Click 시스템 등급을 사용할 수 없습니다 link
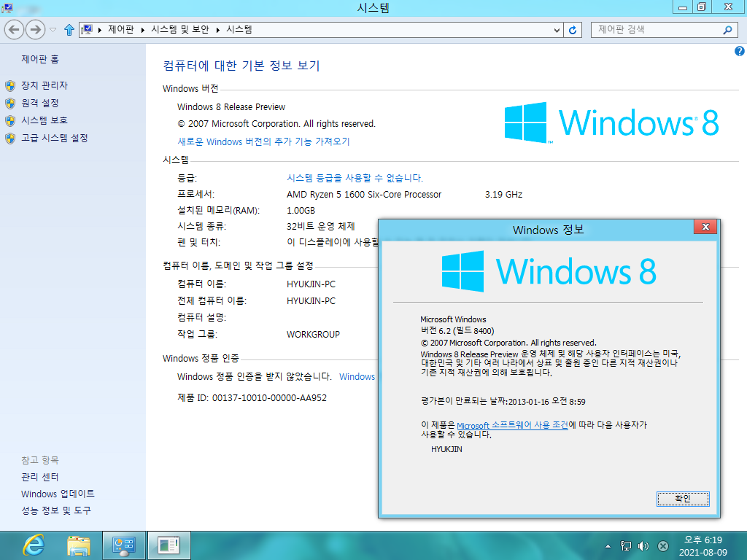The width and height of the screenshot is (747, 560). pyautogui.click(x=355, y=178)
